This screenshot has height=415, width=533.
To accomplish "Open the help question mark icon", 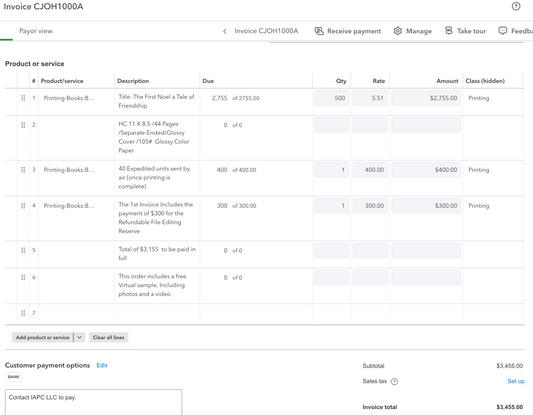I will click(516, 6).
